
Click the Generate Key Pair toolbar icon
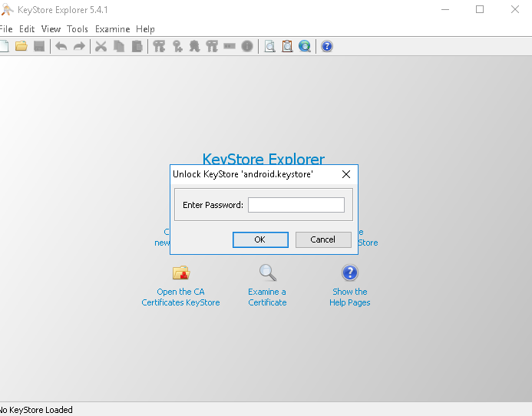(x=159, y=46)
